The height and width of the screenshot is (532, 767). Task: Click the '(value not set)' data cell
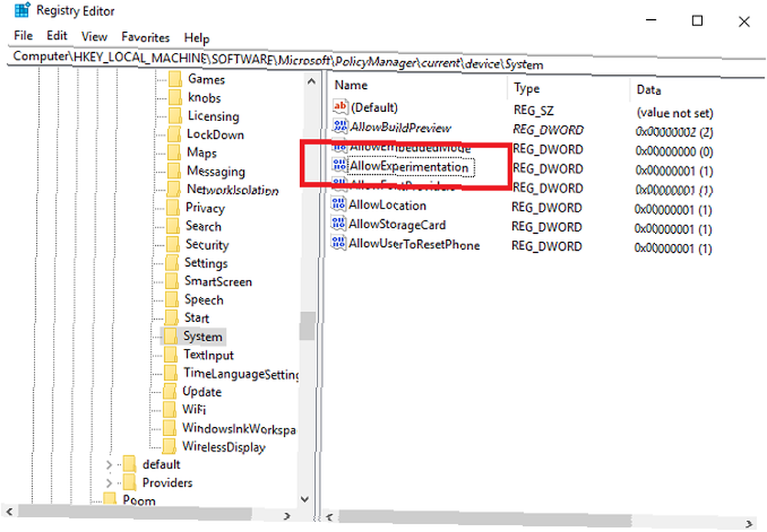[675, 113]
